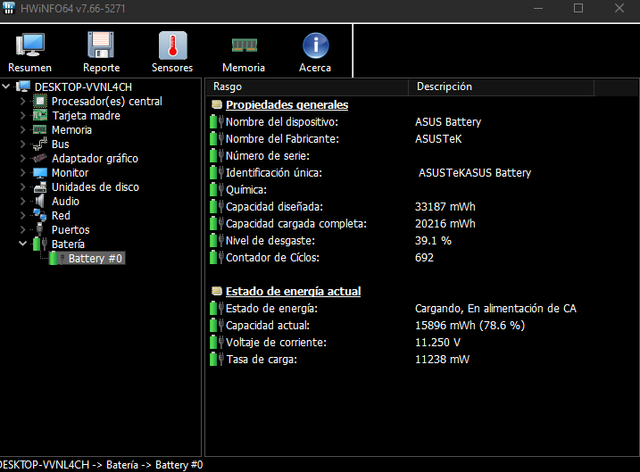
Task: Click the 33187 mWh value
Action: pyautogui.click(x=445, y=207)
